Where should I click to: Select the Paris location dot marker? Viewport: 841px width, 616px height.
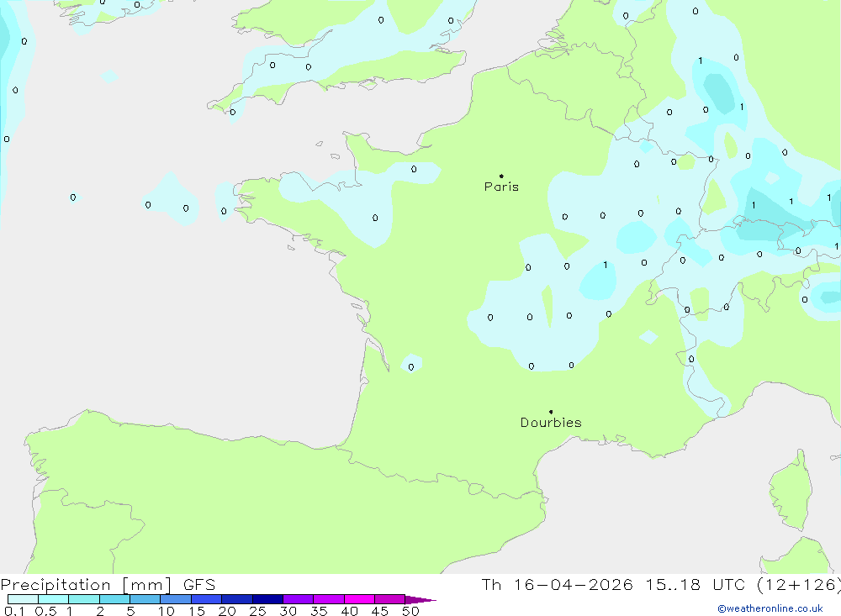(x=501, y=176)
